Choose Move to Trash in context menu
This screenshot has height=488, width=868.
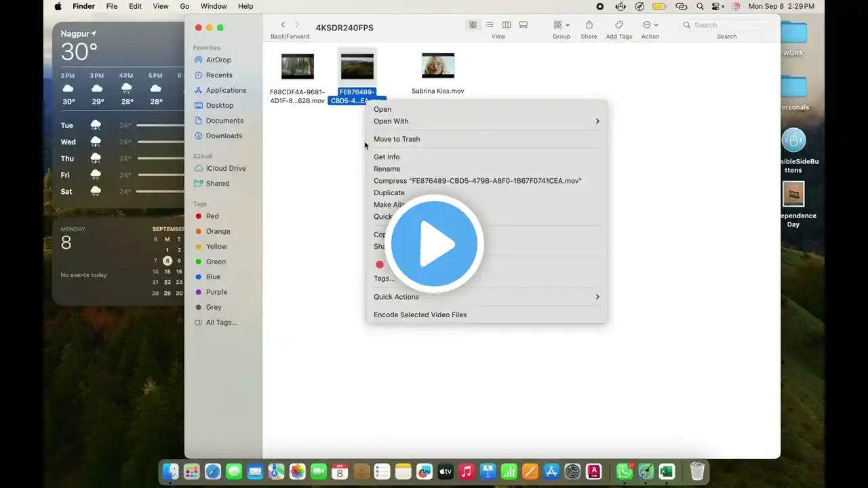[x=397, y=139]
